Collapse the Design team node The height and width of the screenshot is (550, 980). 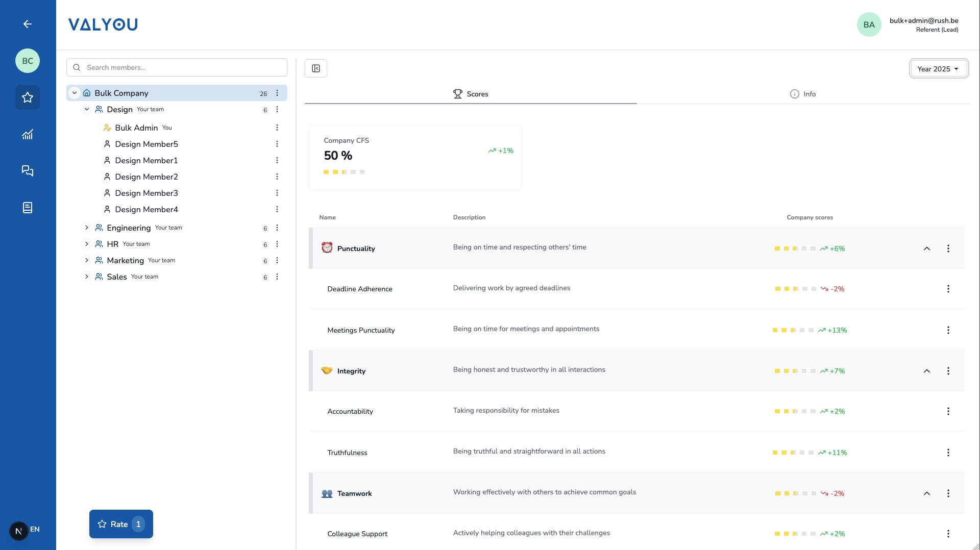tap(87, 109)
